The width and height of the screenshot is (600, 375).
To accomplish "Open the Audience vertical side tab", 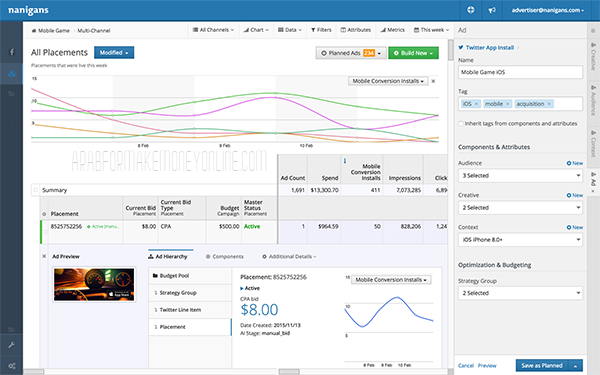I will 593,100.
